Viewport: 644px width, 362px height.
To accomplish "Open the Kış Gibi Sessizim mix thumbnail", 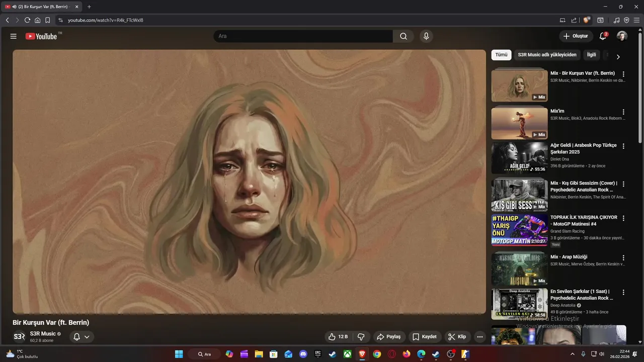I will pos(519,195).
